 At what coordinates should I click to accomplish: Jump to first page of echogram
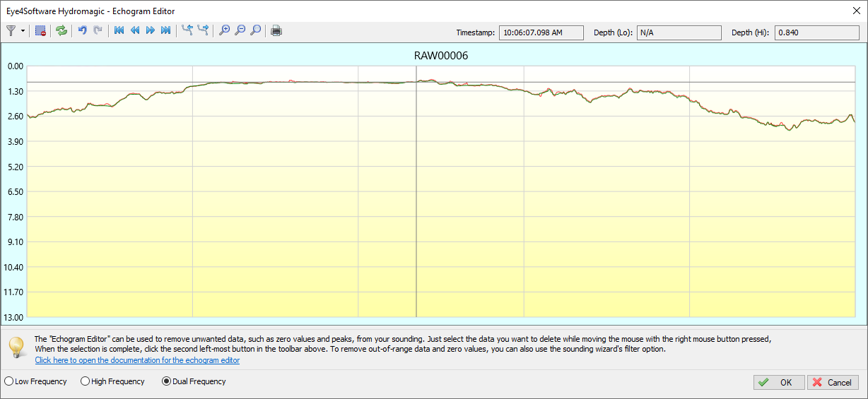119,30
